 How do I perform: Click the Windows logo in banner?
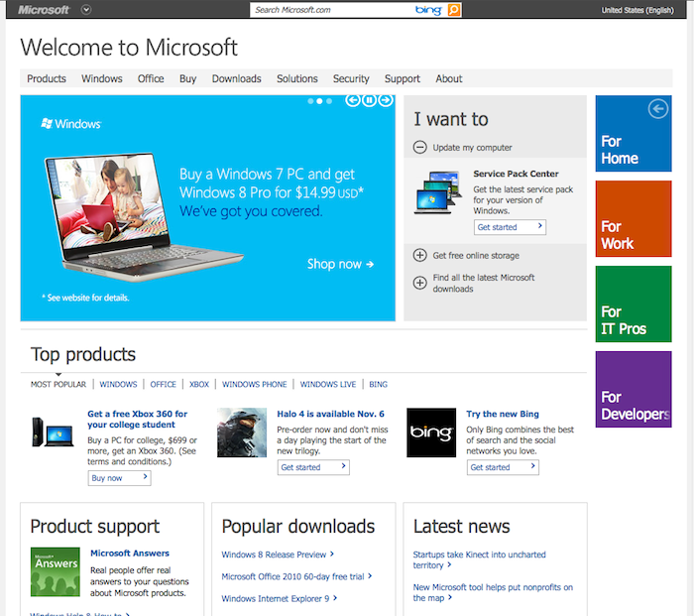(71, 124)
